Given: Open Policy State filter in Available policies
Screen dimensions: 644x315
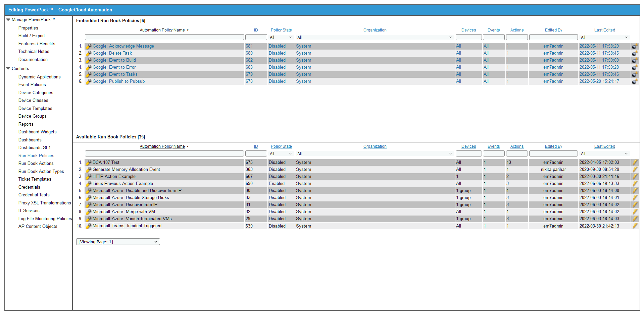Looking at the screenshot, I should point(281,154).
